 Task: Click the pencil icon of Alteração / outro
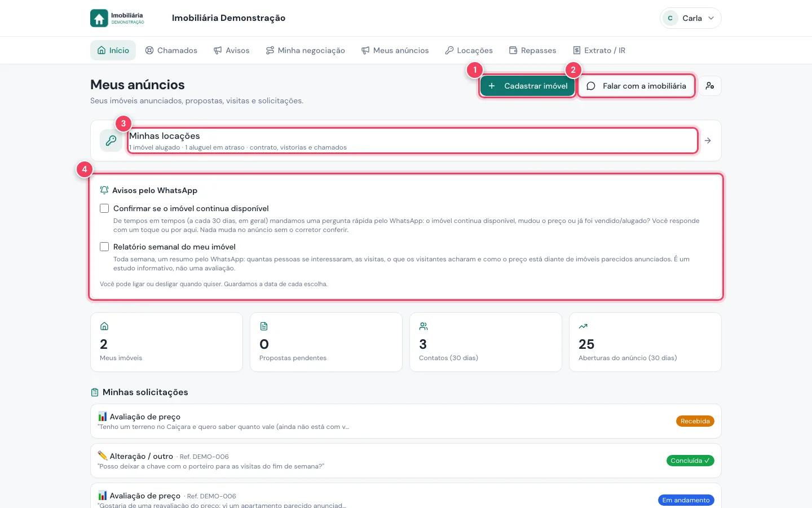point(103,456)
